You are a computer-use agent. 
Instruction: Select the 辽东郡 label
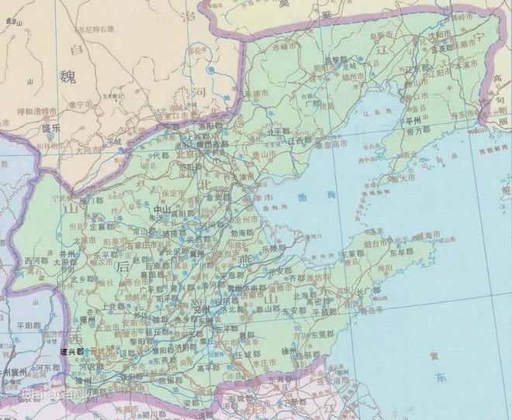pos(417,69)
